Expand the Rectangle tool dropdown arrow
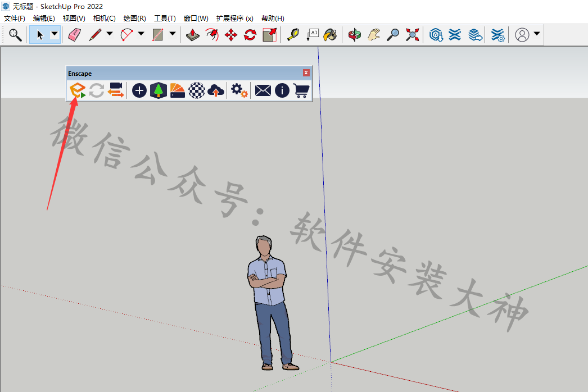Viewport: 588px width, 392px height. pos(173,34)
